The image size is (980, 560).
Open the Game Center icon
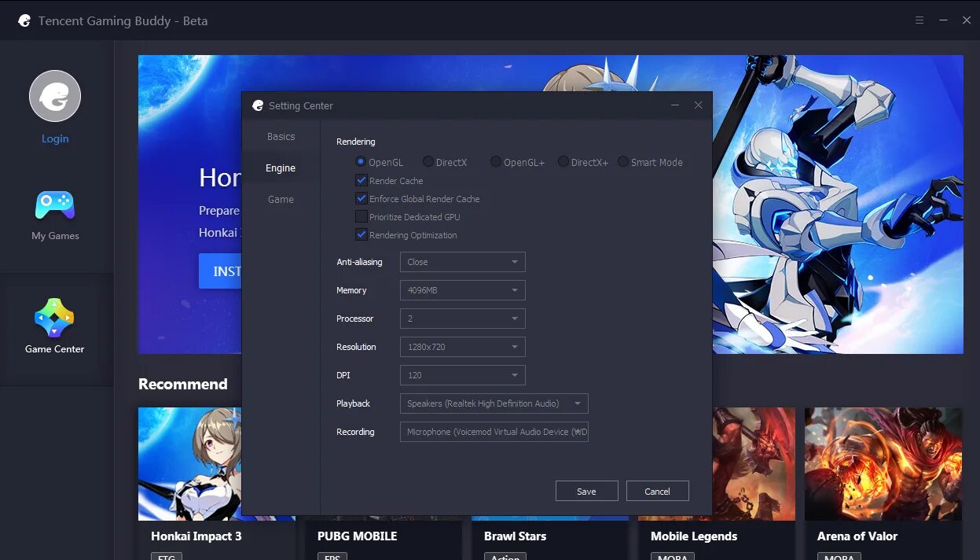(54, 318)
